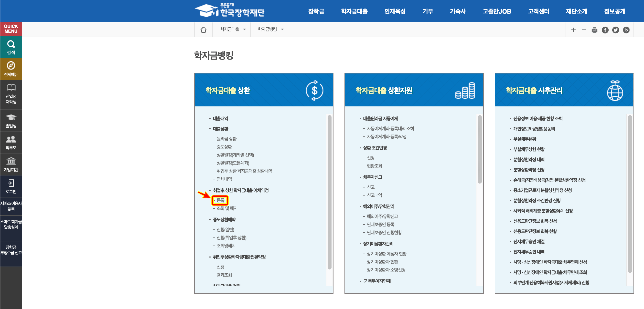Print this page using the printer icon
The image size is (644, 309).
tap(594, 30)
